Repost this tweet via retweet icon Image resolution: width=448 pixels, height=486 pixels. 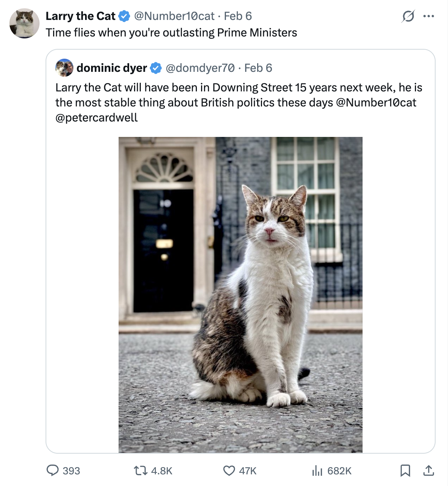(141, 471)
